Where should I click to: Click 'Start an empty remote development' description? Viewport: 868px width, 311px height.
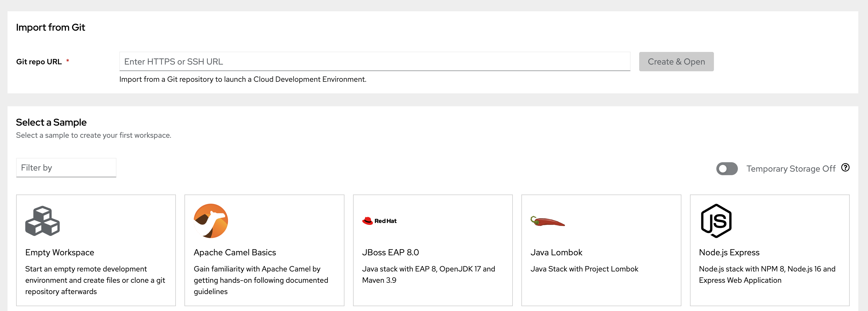[95, 280]
